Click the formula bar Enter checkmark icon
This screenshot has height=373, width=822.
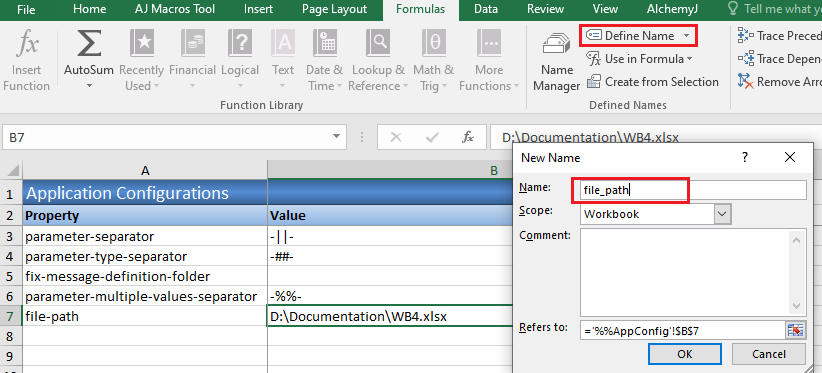(432, 138)
